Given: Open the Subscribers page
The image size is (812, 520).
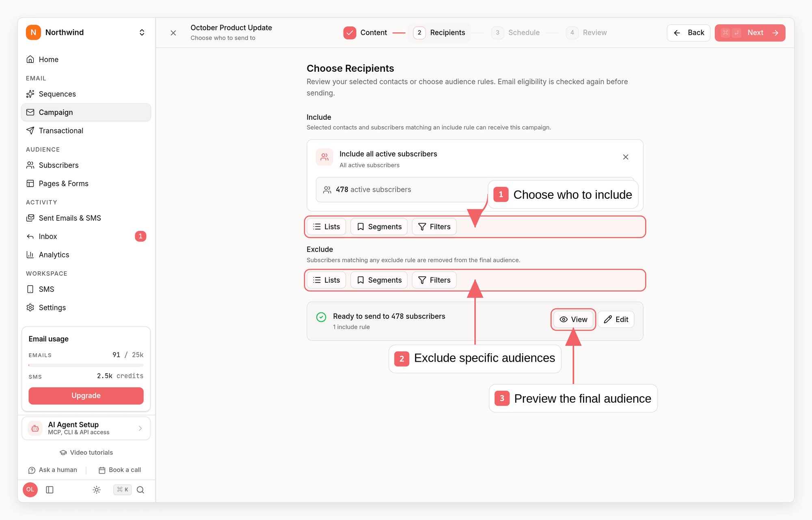Looking at the screenshot, I should (x=86, y=165).
